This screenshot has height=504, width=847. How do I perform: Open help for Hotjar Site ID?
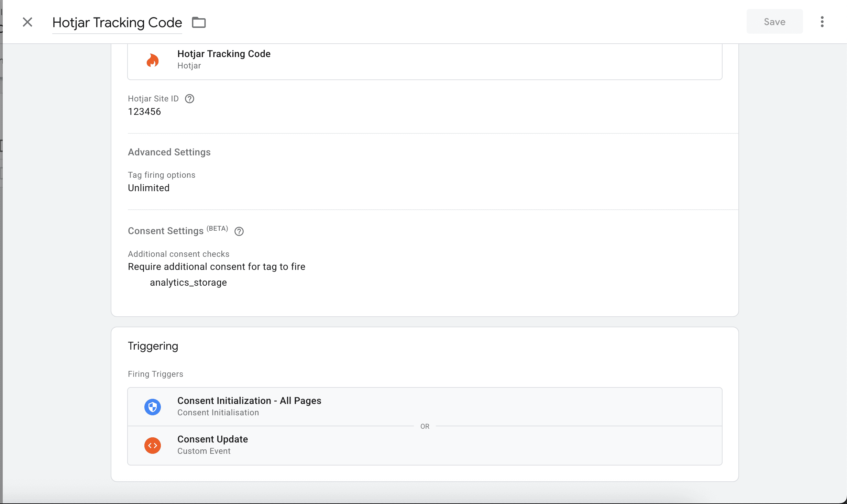[189, 99]
